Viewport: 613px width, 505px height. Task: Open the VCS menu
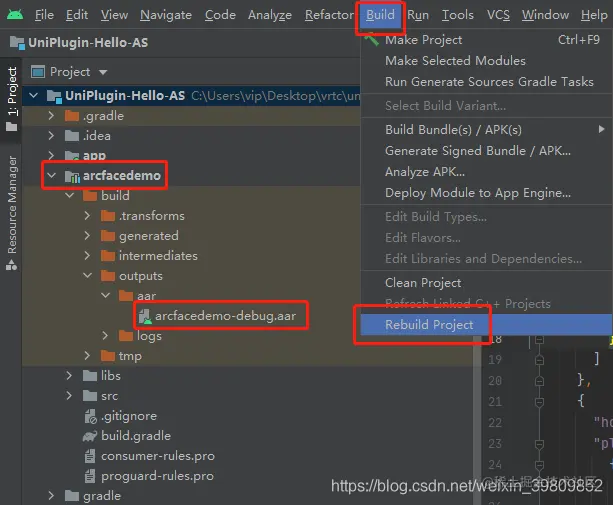tap(498, 15)
